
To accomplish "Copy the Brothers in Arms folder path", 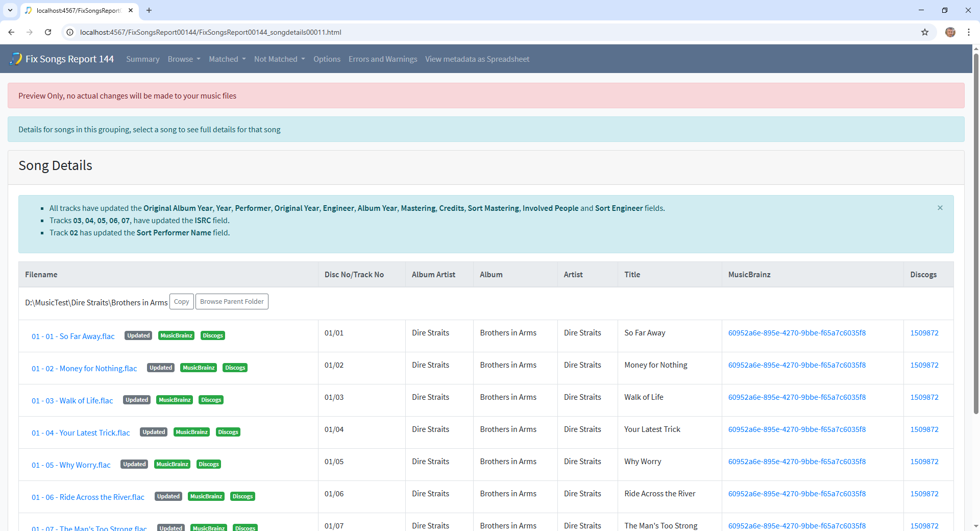I will click(x=181, y=302).
